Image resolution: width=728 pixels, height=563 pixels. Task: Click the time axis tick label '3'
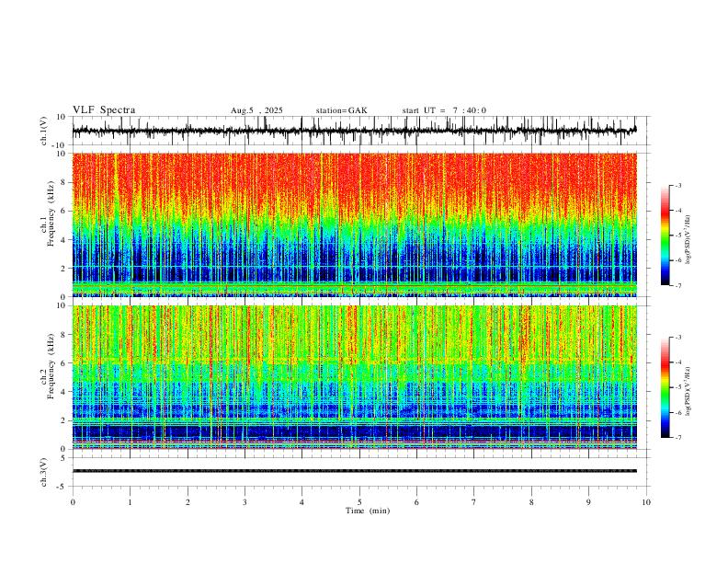pos(245,502)
